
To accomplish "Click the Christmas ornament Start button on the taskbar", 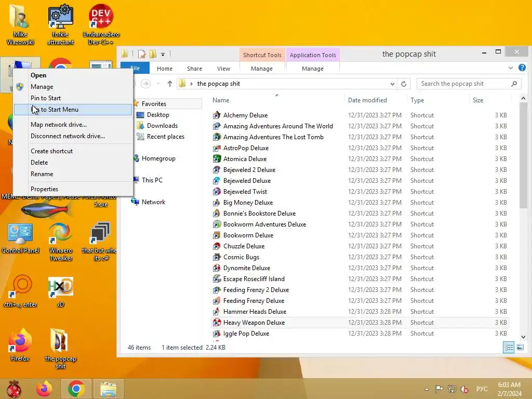I will coord(14,389).
